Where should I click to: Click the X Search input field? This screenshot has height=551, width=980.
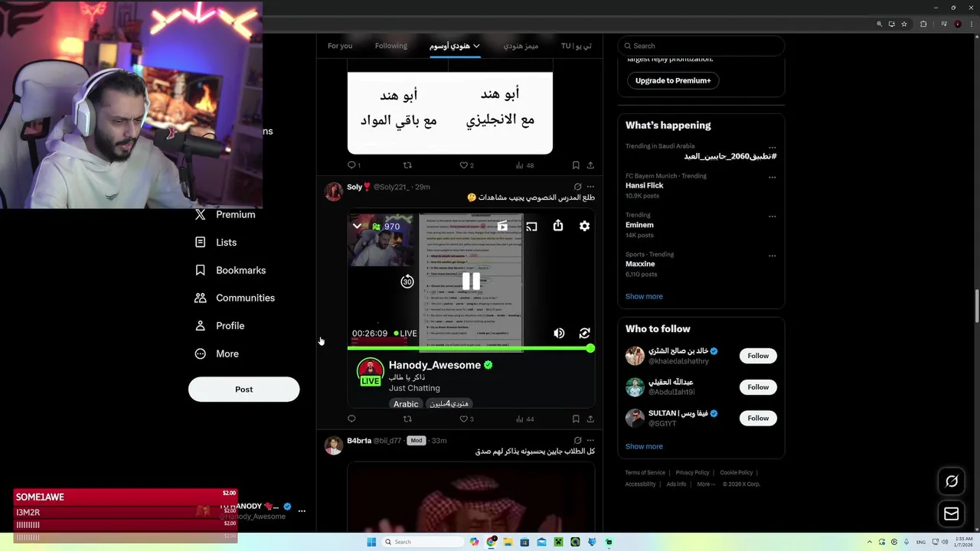pos(701,46)
